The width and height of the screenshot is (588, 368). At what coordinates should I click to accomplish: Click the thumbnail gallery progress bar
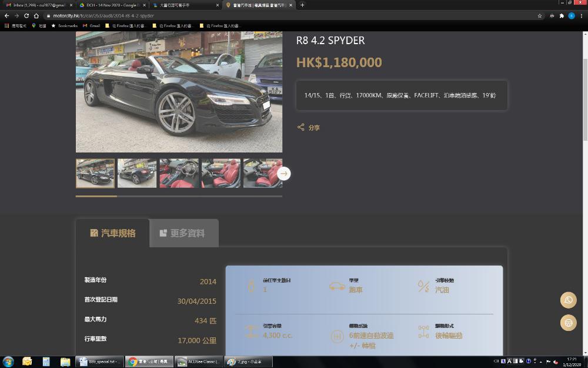point(179,196)
